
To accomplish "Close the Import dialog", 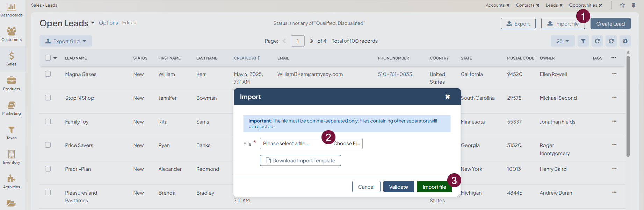I will coord(448,97).
